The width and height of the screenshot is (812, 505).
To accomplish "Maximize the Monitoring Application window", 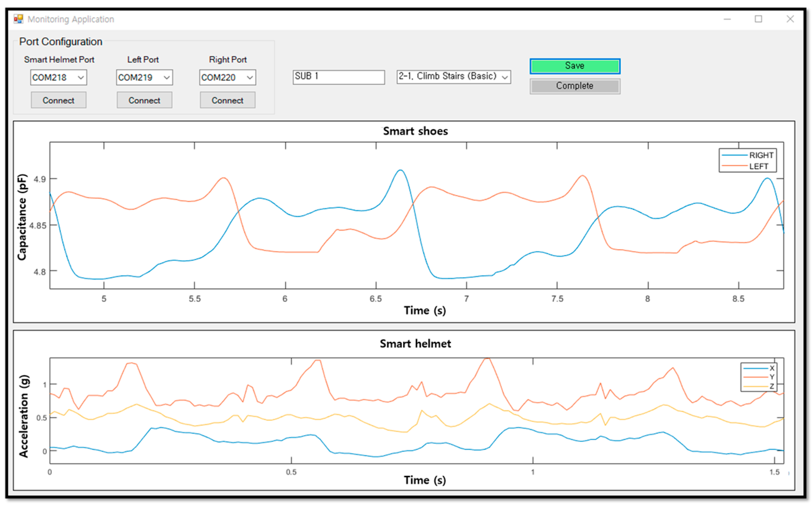I will point(758,19).
